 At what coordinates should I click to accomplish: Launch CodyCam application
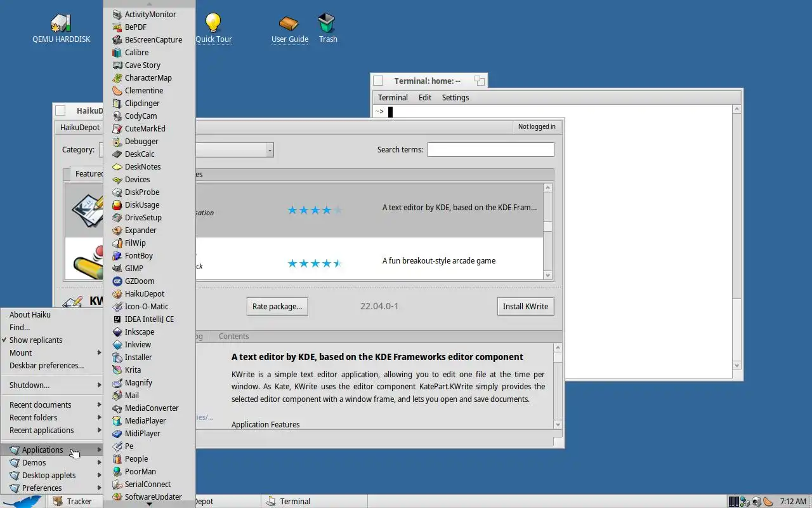149,116
